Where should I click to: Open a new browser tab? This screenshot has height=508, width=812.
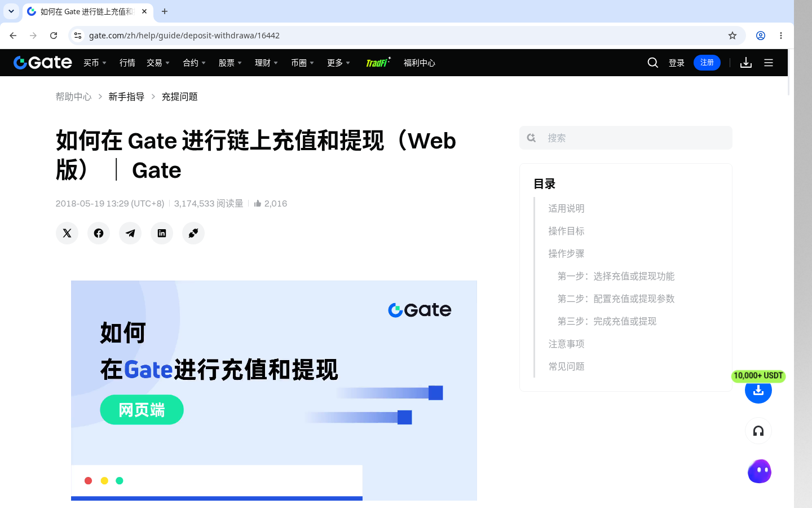[x=165, y=11]
